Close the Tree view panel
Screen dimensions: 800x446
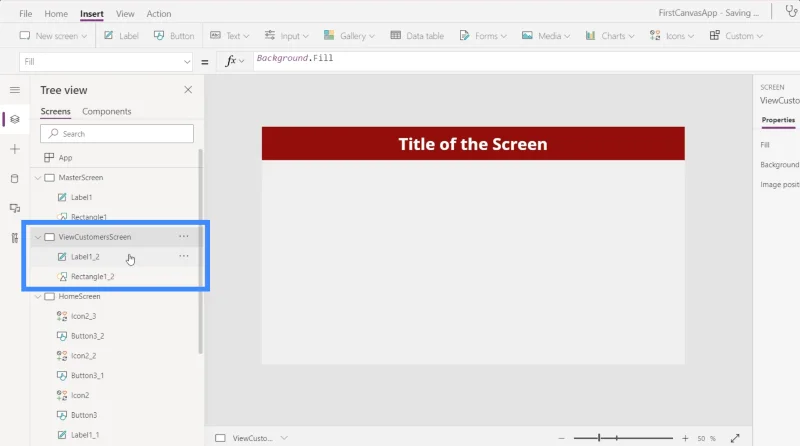188,90
